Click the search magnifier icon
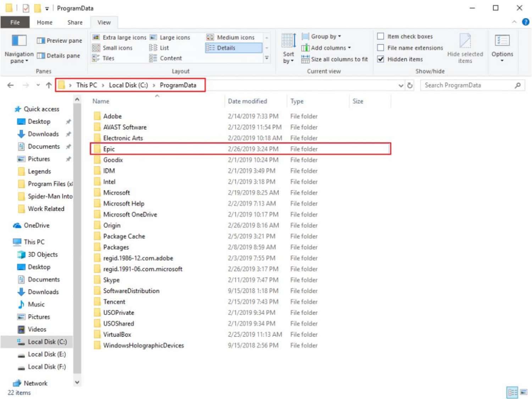Screen dimensions: 532x399 pos(518,85)
